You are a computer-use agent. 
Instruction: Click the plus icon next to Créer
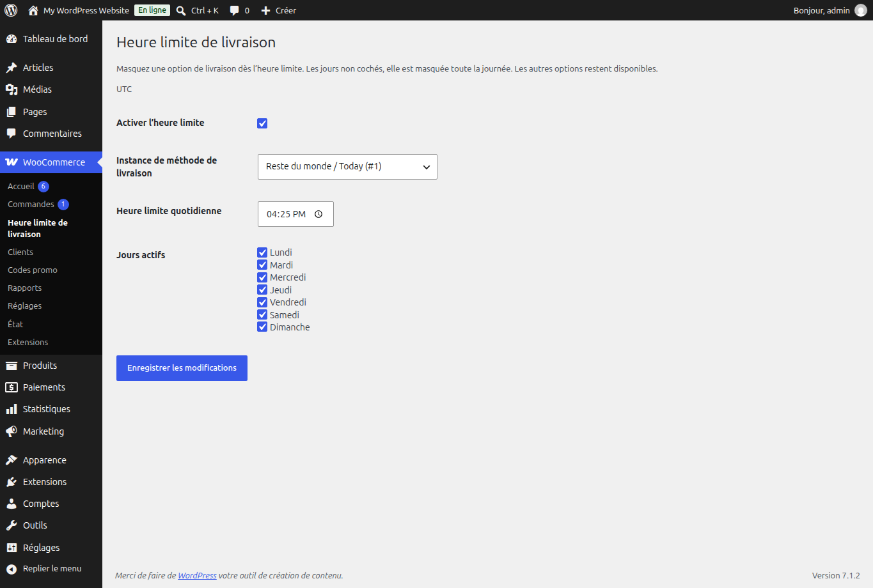pos(266,10)
